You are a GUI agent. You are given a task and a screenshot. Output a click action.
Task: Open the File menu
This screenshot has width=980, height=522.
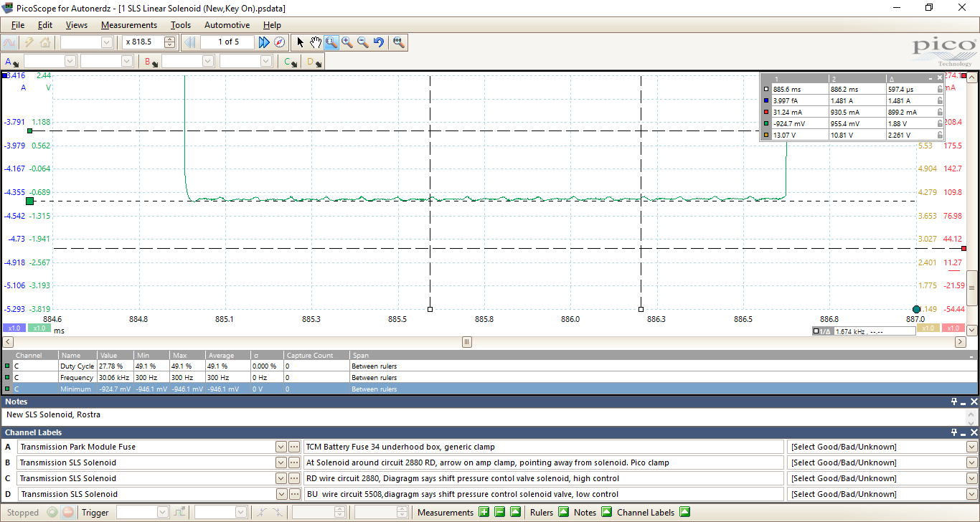point(18,24)
